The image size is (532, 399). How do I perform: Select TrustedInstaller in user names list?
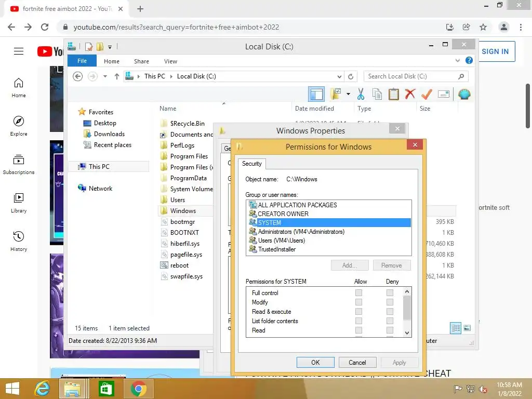(x=276, y=249)
